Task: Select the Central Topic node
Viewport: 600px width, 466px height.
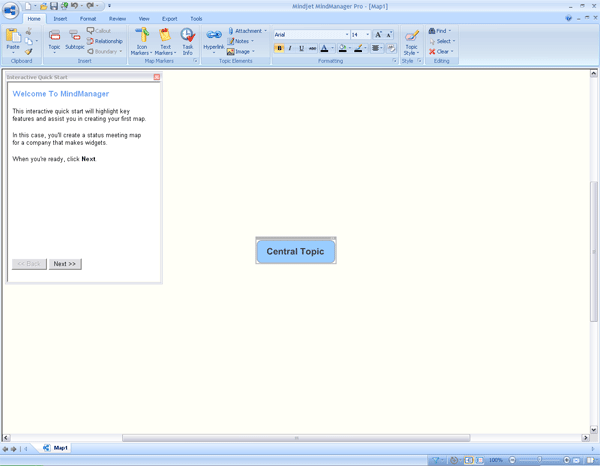Action: click(296, 251)
